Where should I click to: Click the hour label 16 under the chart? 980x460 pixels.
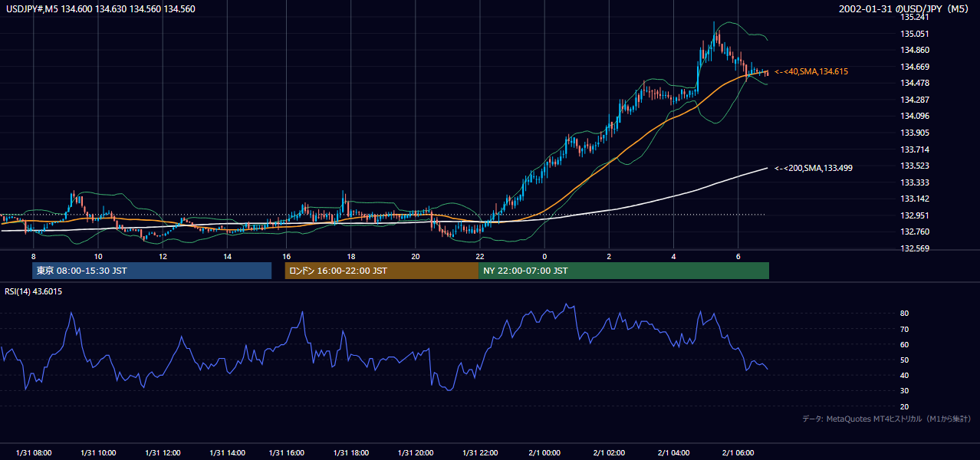coord(286,256)
